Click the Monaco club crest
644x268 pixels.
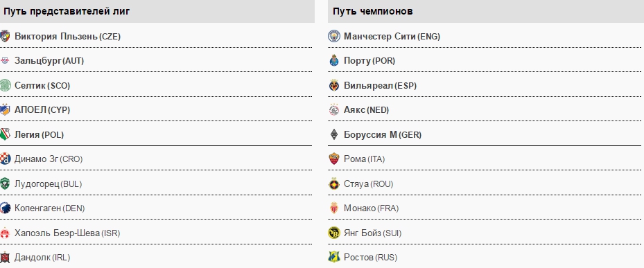(x=334, y=208)
